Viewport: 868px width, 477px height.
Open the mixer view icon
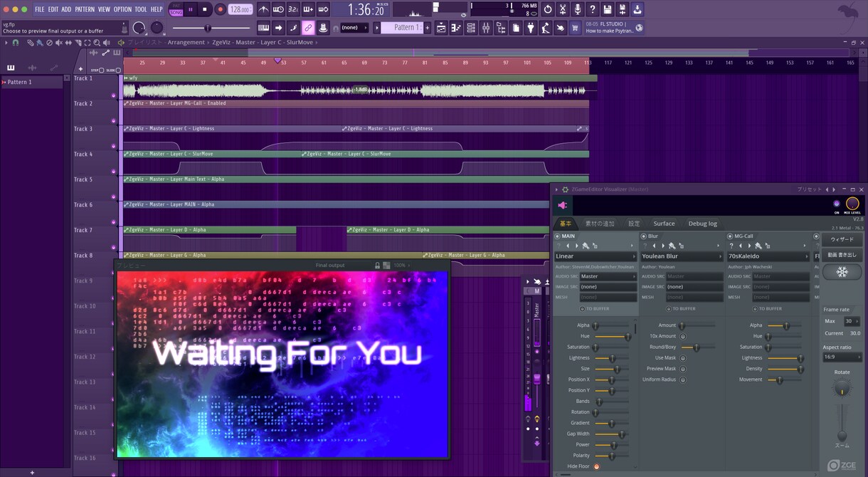pos(486,28)
